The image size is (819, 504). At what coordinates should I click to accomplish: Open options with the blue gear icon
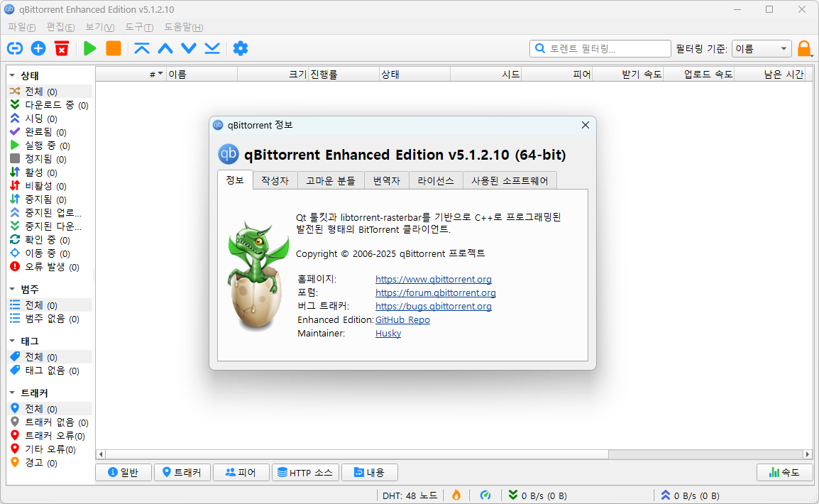241,48
